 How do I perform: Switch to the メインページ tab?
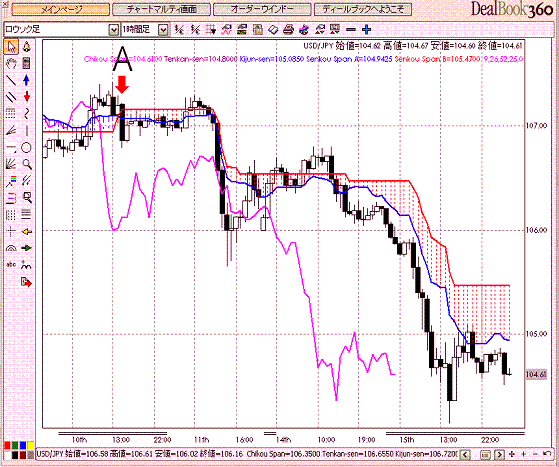tap(61, 9)
